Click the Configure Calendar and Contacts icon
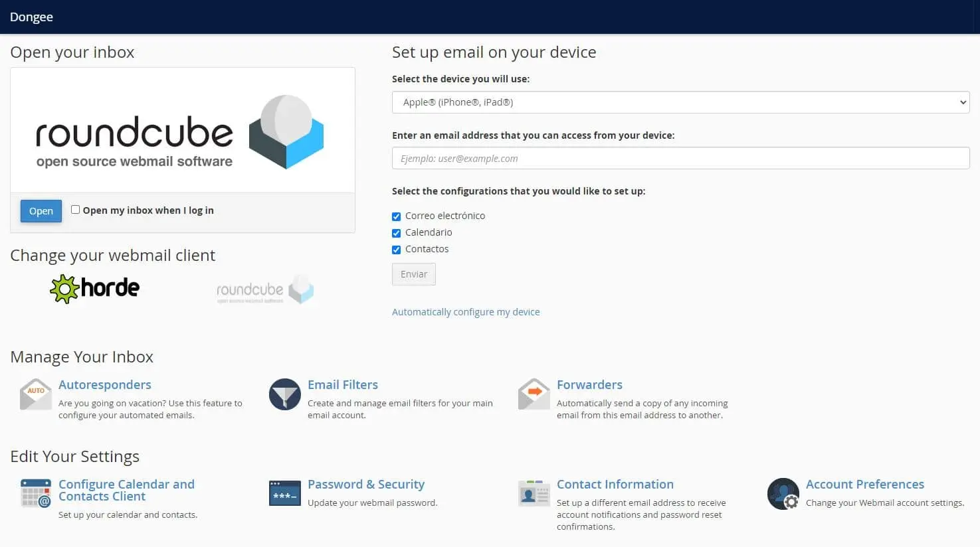 (36, 493)
